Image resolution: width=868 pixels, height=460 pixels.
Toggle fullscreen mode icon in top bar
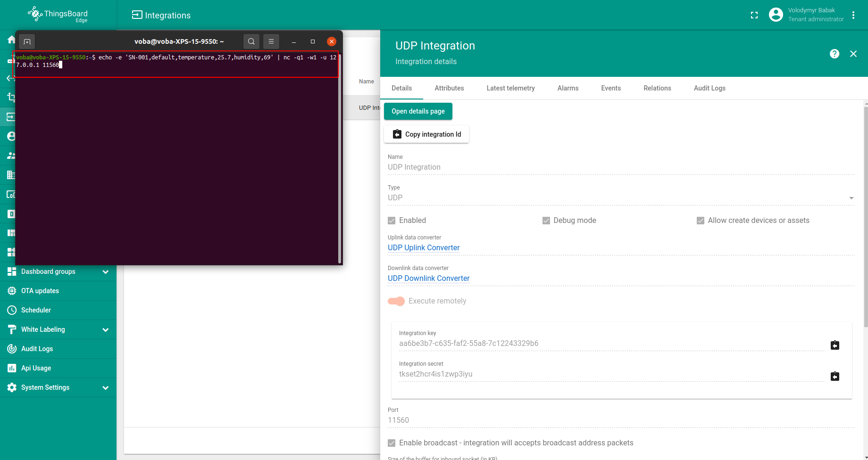point(754,15)
